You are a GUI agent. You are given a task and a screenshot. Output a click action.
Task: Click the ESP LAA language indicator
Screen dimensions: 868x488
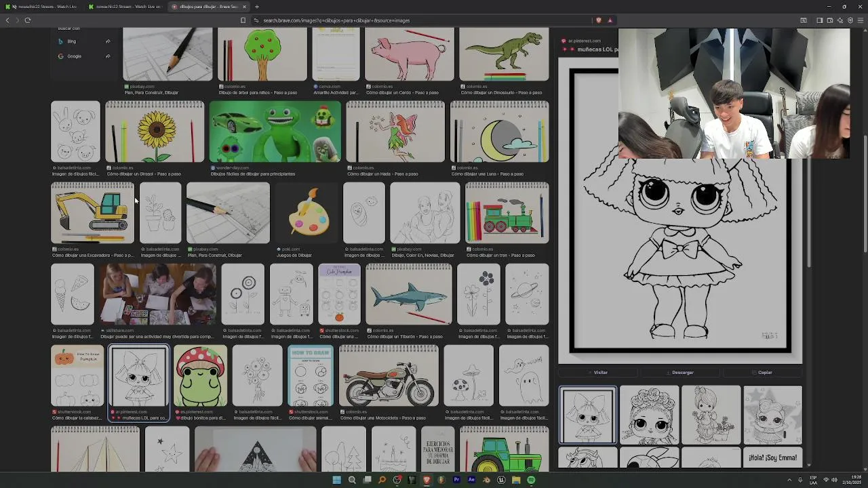[x=813, y=480]
